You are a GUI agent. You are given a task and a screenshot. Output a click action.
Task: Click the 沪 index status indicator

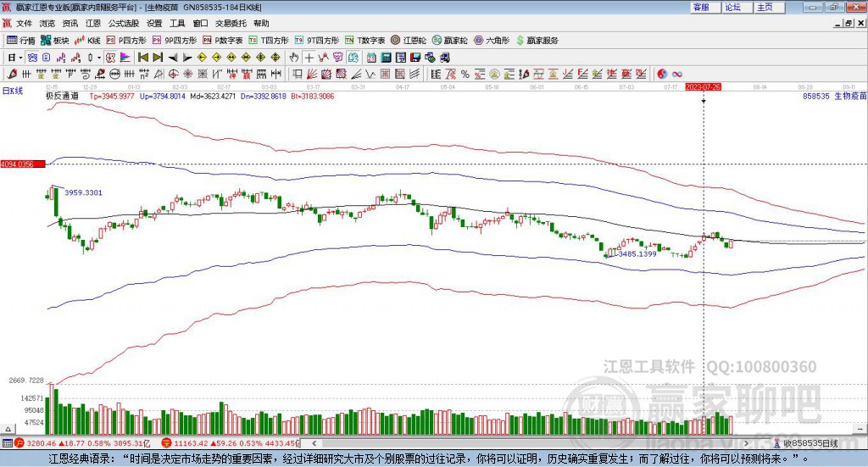(19, 442)
